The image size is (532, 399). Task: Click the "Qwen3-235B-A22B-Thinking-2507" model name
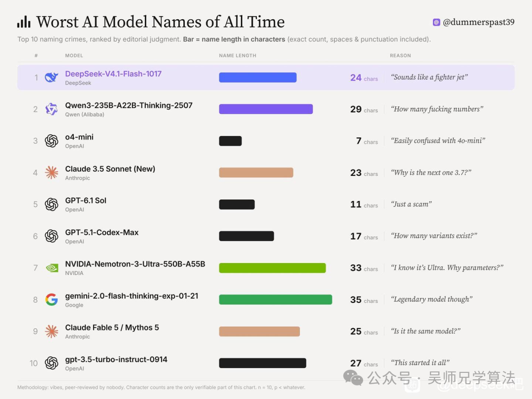pyautogui.click(x=129, y=105)
